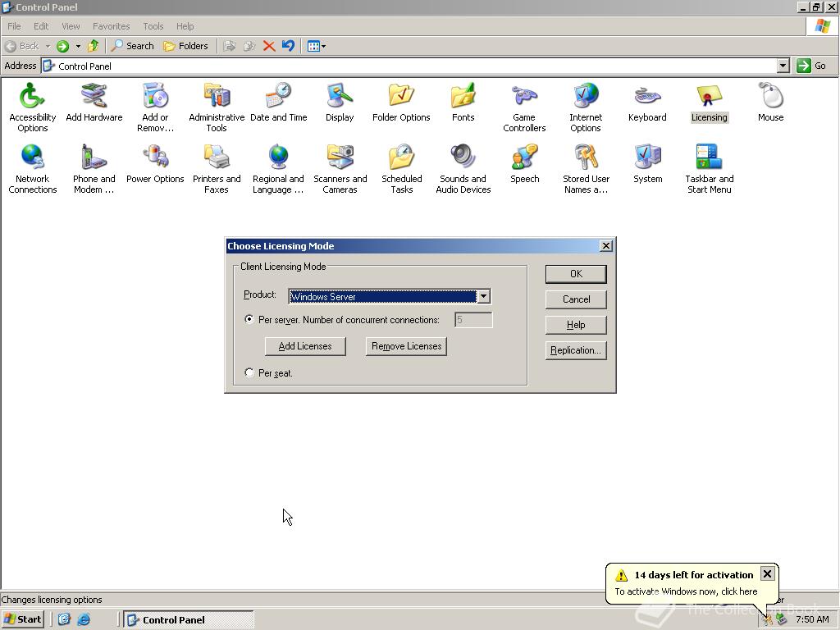The image size is (840, 630).
Task: Open Administrative Tools folder
Action: 217,107
